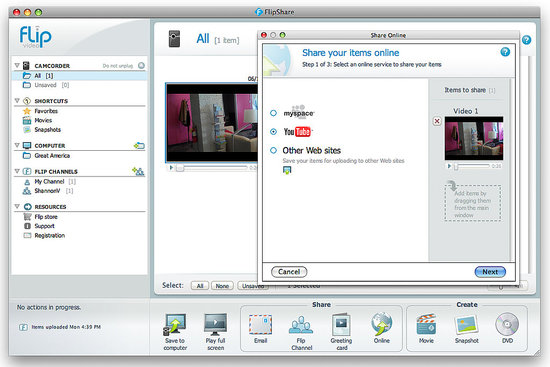Image resolution: width=550 pixels, height=367 pixels.
Task: Click the Select Unsaved button
Action: tap(253, 286)
